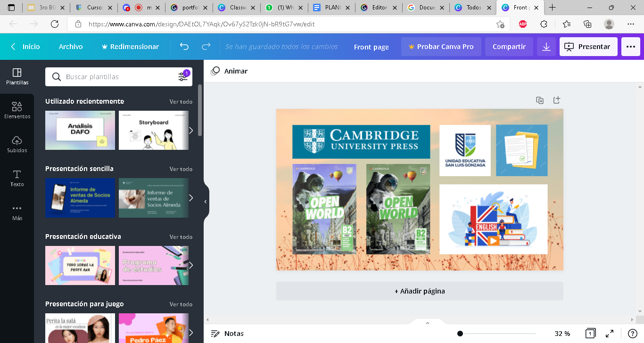The width and height of the screenshot is (644, 343).
Task: Select the Análisis DAFO template thumbnail
Action: point(80,131)
